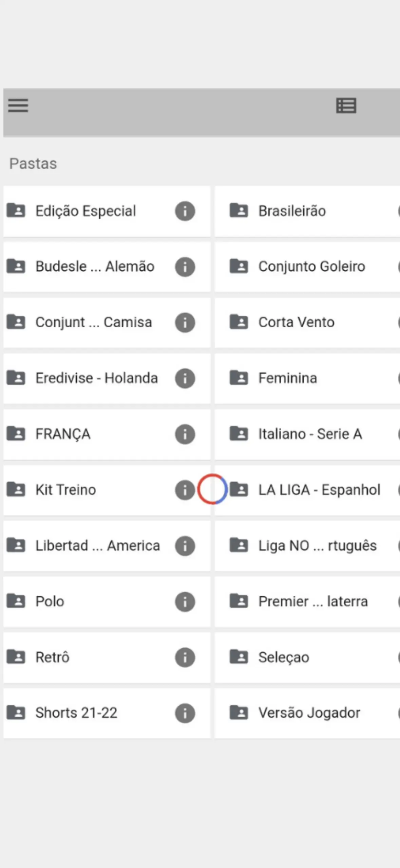Screen dimensions: 400x868
Task: Select the Corta Vento folder
Action: click(296, 323)
